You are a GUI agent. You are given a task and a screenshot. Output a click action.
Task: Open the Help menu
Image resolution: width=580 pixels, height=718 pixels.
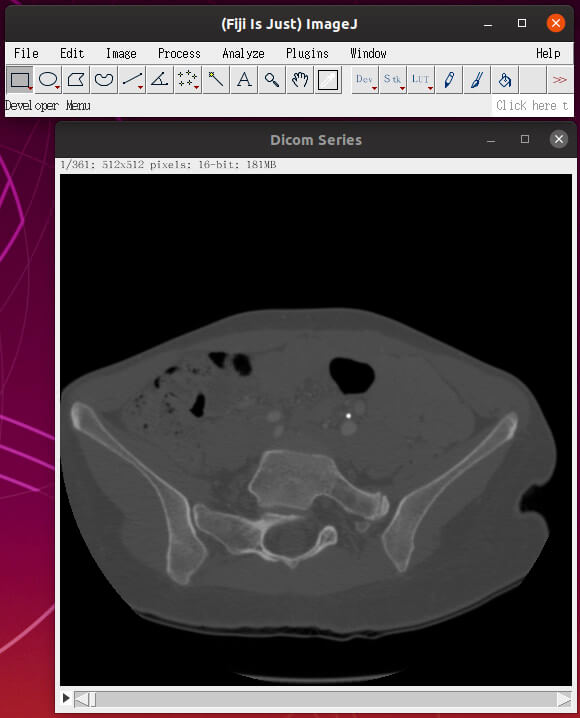tap(548, 54)
